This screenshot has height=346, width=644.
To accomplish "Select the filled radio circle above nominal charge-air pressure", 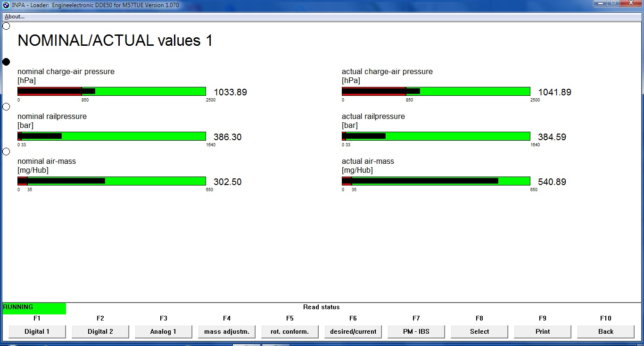I will point(6,62).
